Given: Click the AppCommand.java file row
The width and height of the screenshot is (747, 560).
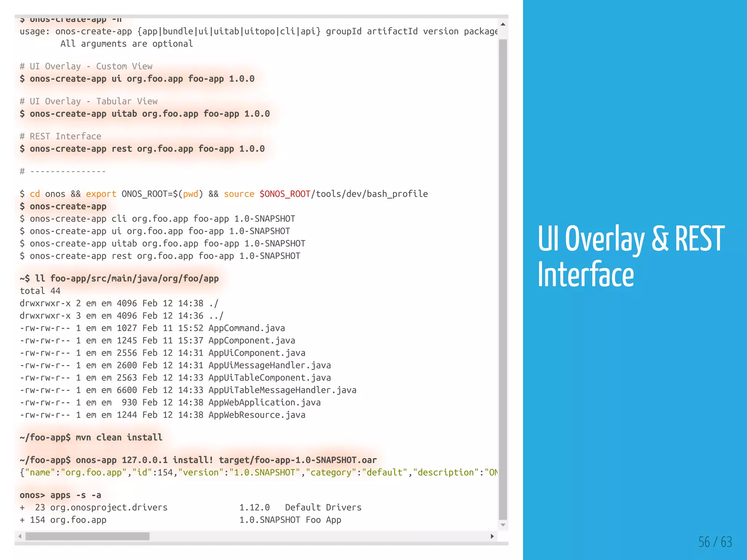Looking at the screenshot, I should click(152, 328).
